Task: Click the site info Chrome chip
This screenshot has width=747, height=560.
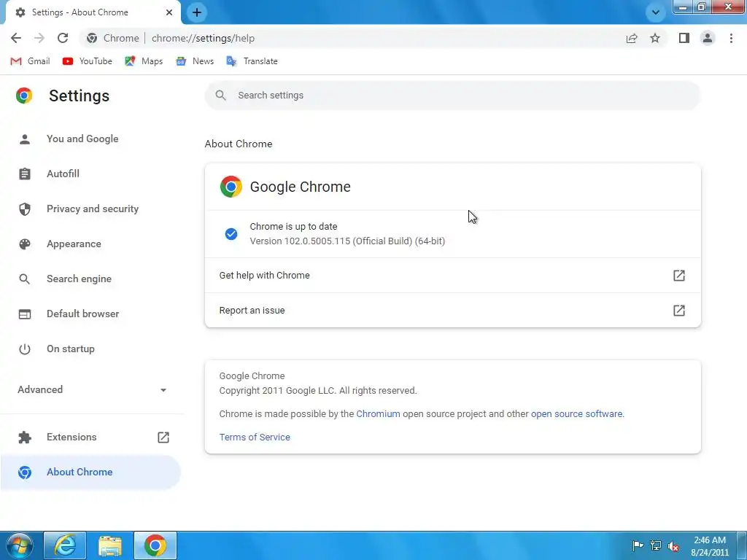Action: (x=113, y=38)
